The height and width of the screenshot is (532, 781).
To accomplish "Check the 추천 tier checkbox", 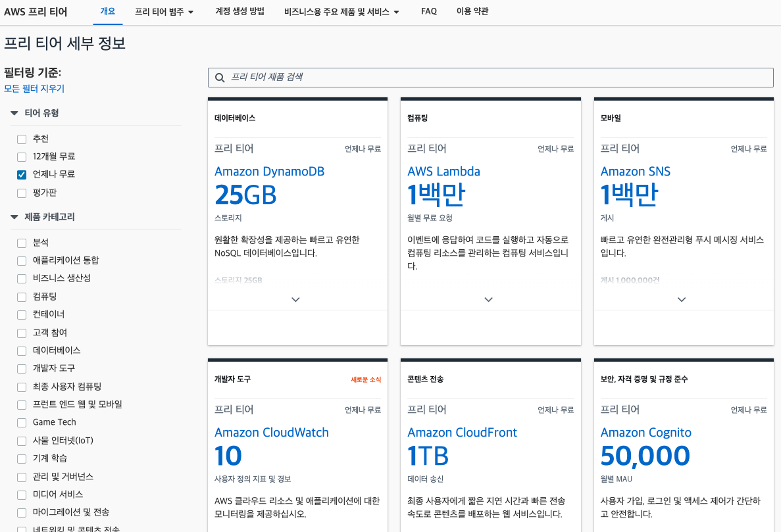I will click(22, 139).
